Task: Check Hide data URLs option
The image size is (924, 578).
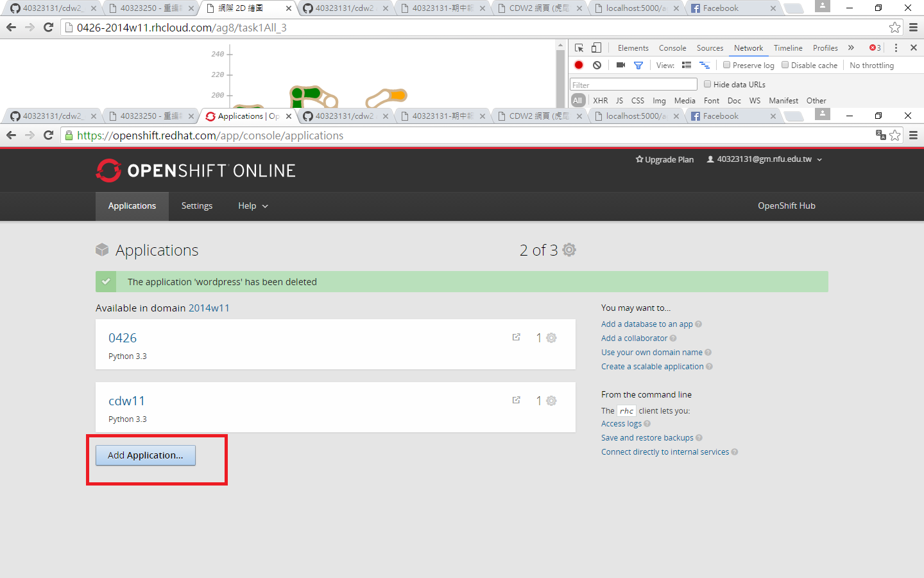Action: 707,84
